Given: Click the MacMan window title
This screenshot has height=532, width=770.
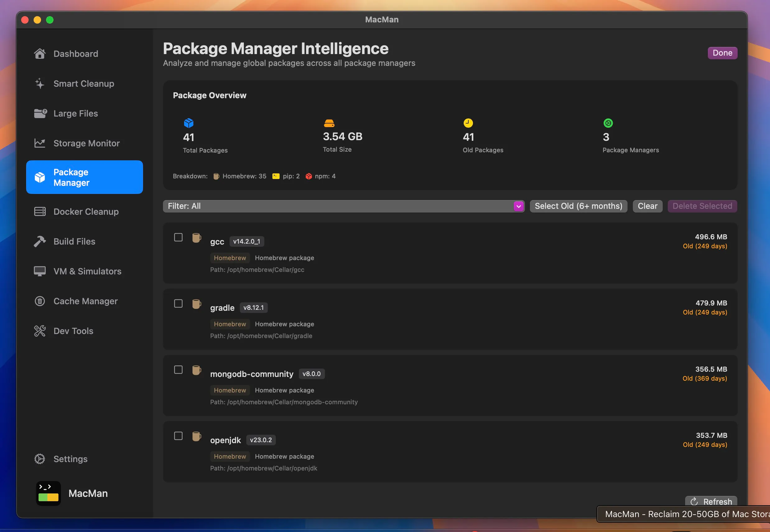Looking at the screenshot, I should click(x=382, y=20).
